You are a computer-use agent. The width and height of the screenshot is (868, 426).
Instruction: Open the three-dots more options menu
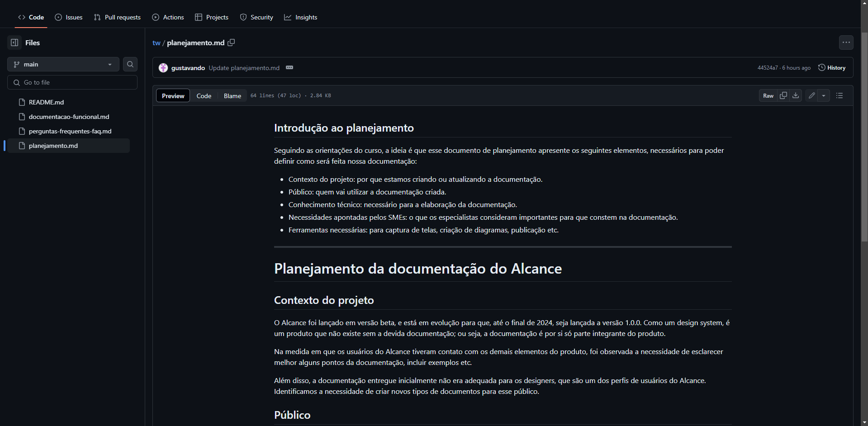click(846, 43)
